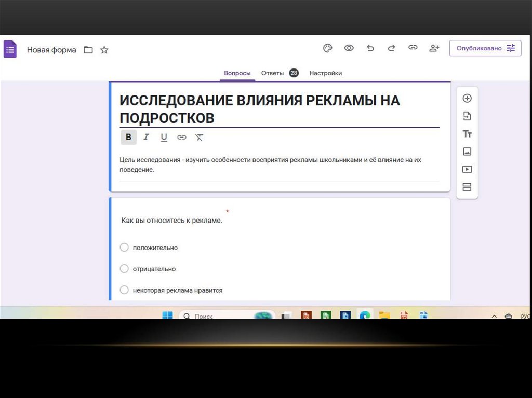
Task: Insert an image into the form
Action: point(467,152)
